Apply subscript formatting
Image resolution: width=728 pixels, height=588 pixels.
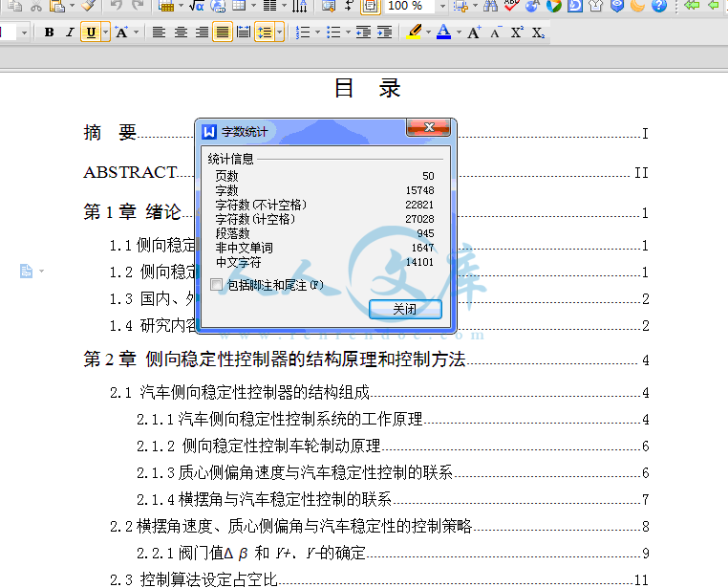click(x=538, y=33)
